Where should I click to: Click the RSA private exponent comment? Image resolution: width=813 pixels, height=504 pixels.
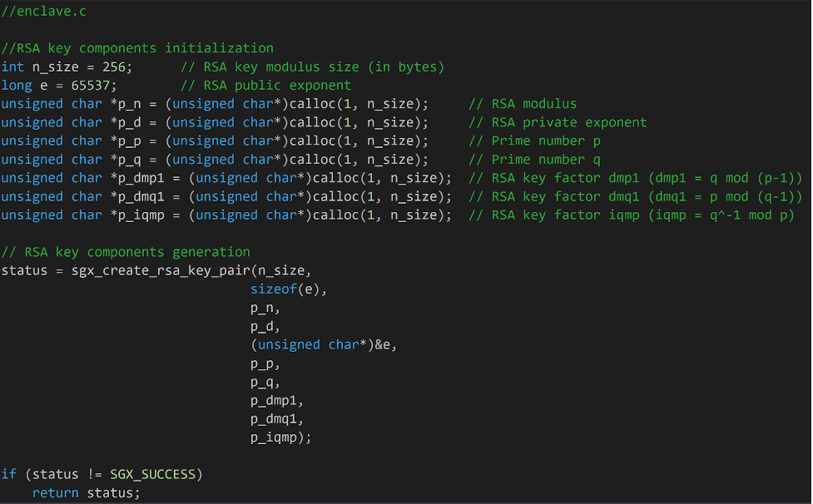pos(558,123)
